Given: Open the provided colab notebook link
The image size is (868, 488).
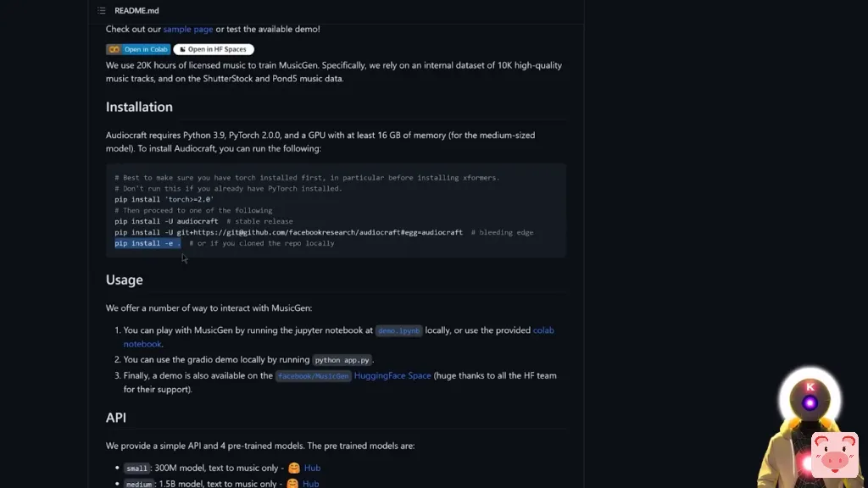Looking at the screenshot, I should (543, 330).
